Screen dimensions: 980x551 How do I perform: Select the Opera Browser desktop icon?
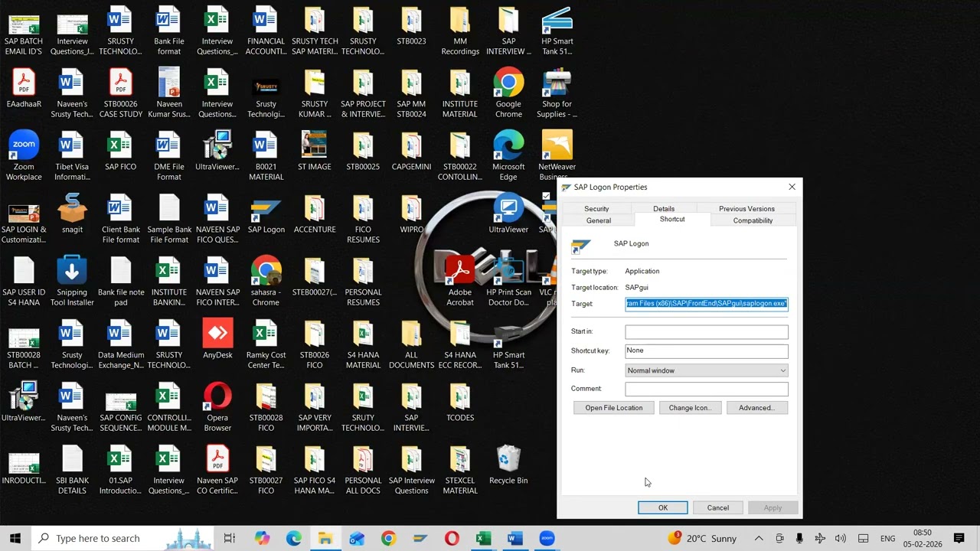pyautogui.click(x=217, y=408)
